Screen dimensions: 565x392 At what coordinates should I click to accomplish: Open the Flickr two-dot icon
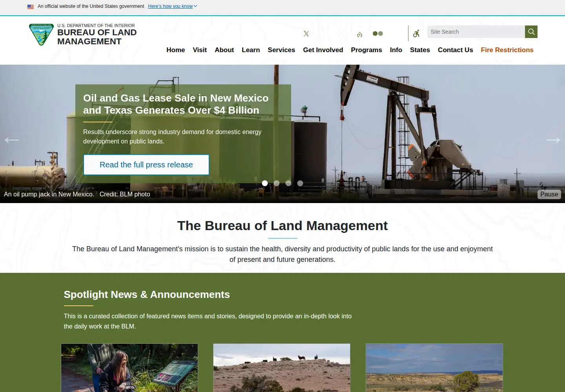click(x=378, y=34)
